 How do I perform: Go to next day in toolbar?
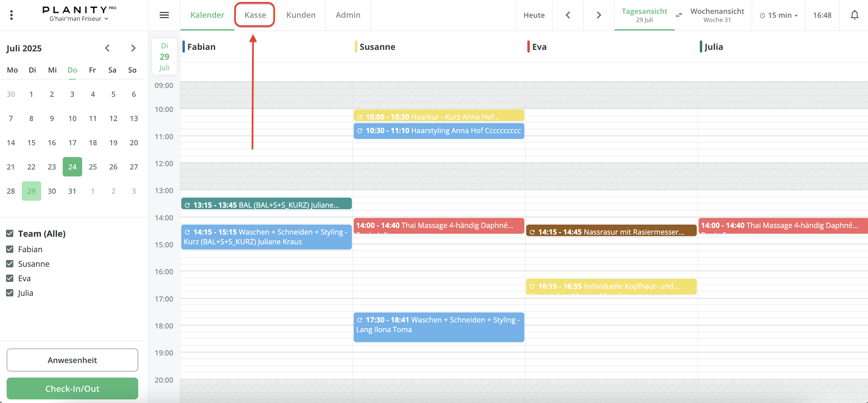[x=598, y=15]
